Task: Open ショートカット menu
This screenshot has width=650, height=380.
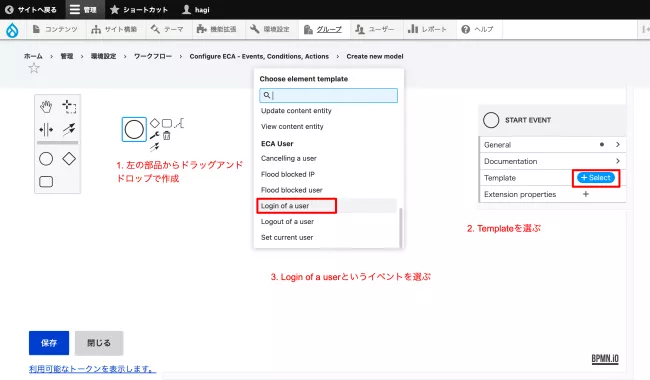Action: [139, 10]
